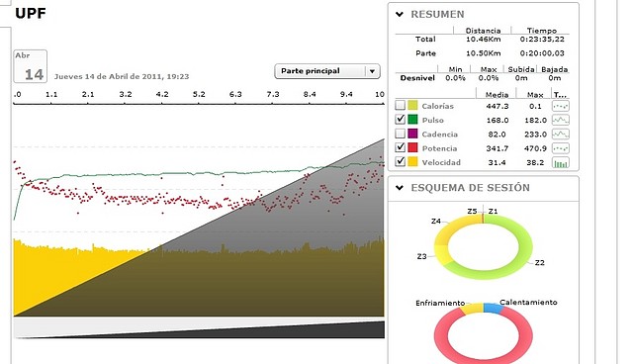This screenshot has width=633, height=364.
Task: Select the purple Cadencia color swatch
Action: coord(412,134)
